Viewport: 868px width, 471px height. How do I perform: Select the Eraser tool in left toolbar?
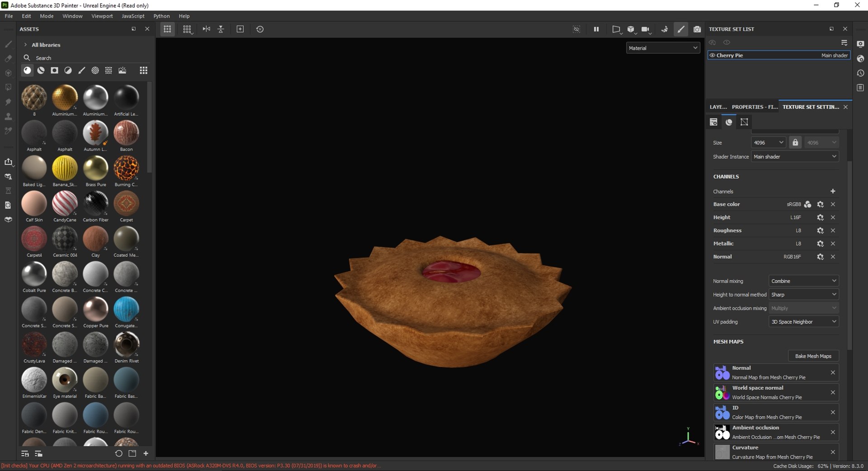point(8,58)
